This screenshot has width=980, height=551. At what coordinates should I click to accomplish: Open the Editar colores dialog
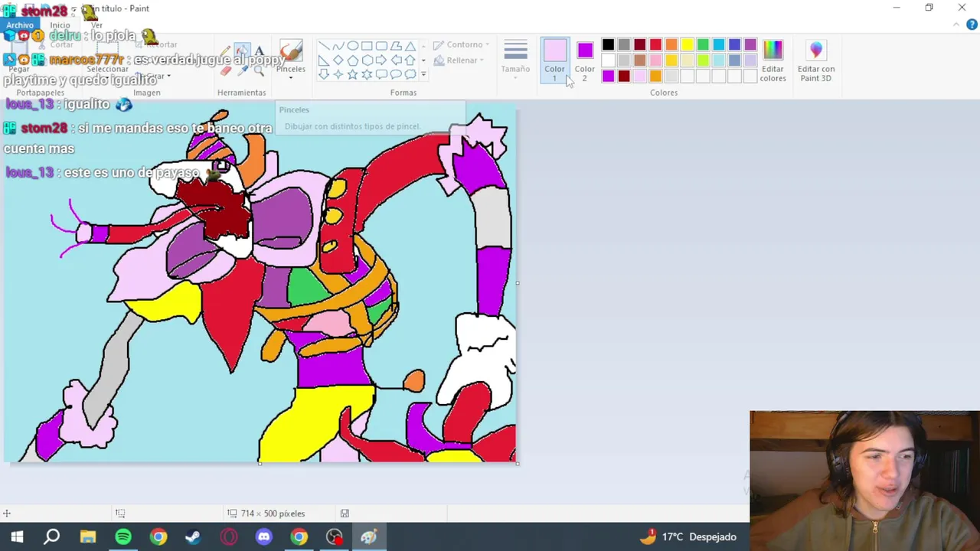[x=773, y=60]
